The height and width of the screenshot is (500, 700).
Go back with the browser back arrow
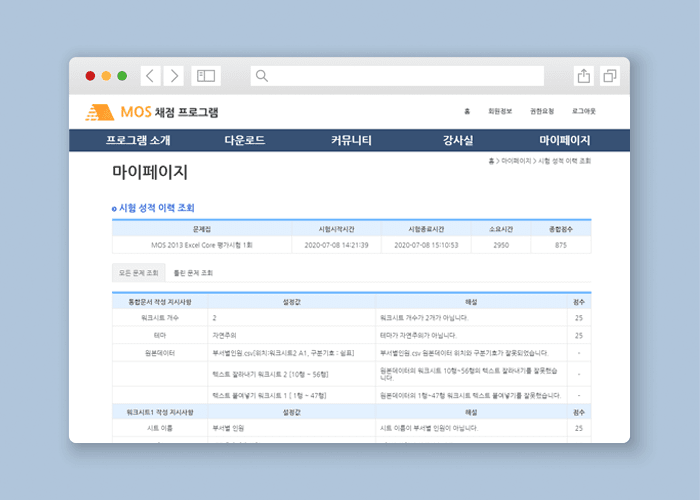(150, 76)
